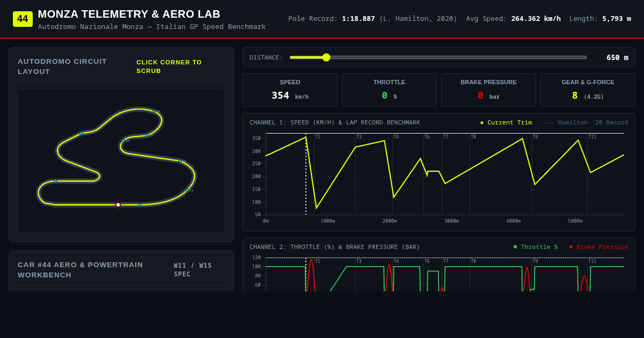Click the W11 / W15 Spec label

pyautogui.click(x=193, y=270)
